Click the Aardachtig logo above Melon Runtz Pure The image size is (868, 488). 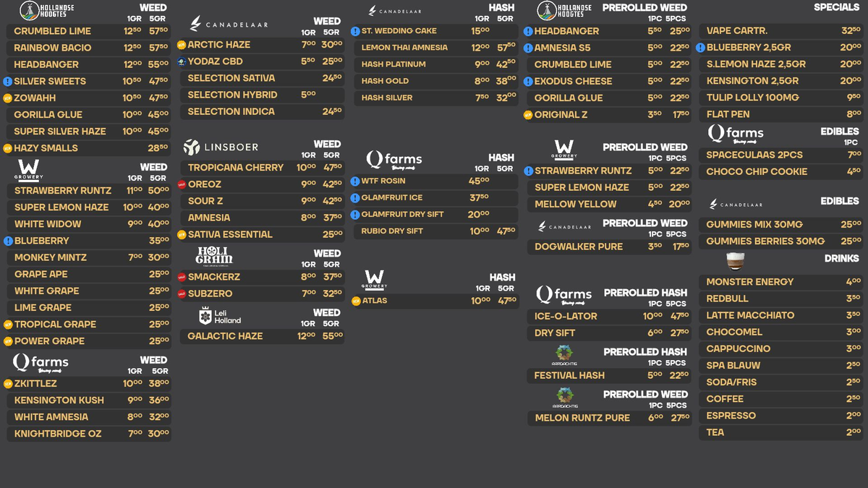pyautogui.click(x=564, y=398)
